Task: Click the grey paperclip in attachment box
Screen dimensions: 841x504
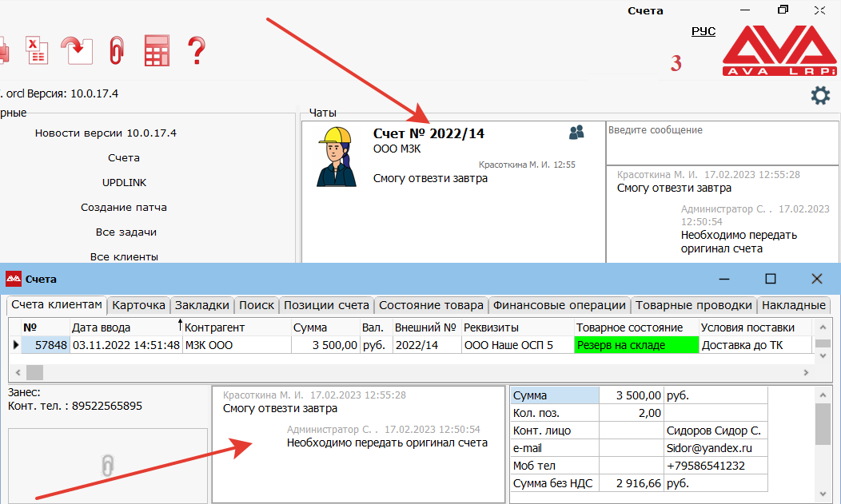Action: click(107, 466)
